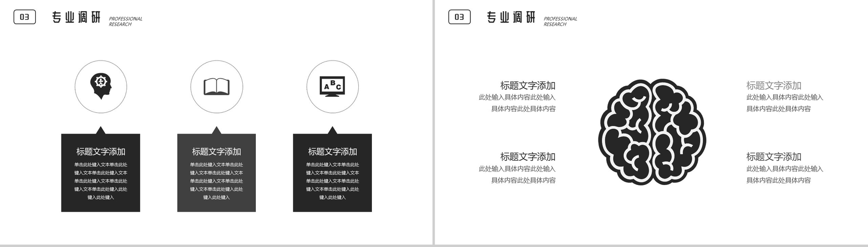Select PROFESSIONAL RESEARCH subtitle on right slide
The image size is (868, 247).
[x=560, y=21]
